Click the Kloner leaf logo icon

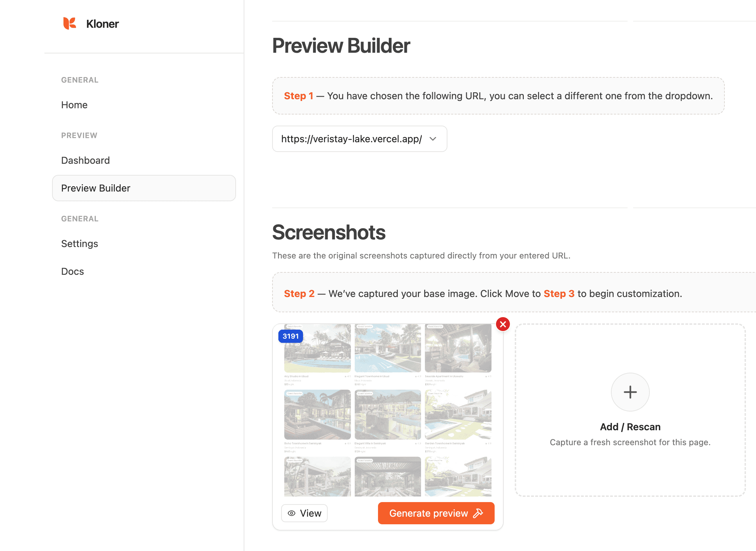tap(69, 24)
